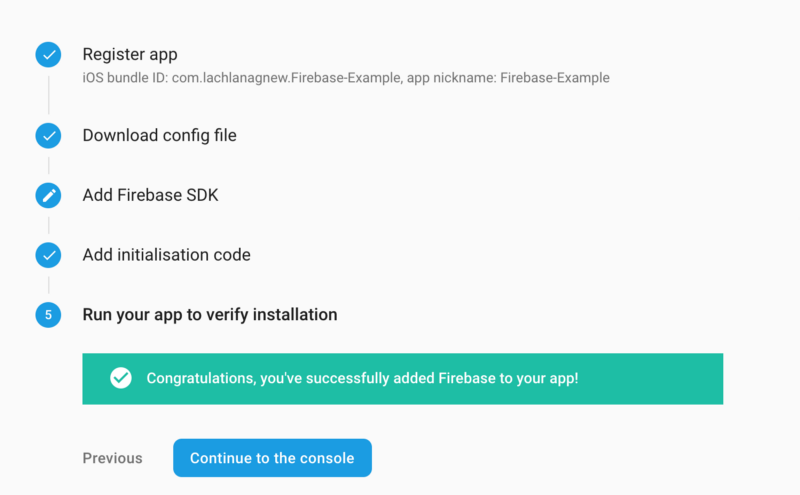Viewport: 800px width, 495px height.
Task: Expand the Add initialisation code step
Action: (x=167, y=255)
